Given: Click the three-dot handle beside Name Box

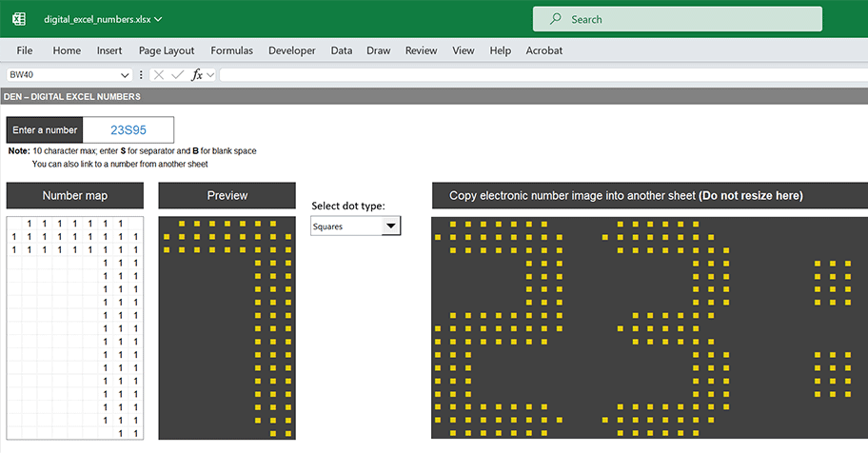Looking at the screenshot, I should [142, 75].
